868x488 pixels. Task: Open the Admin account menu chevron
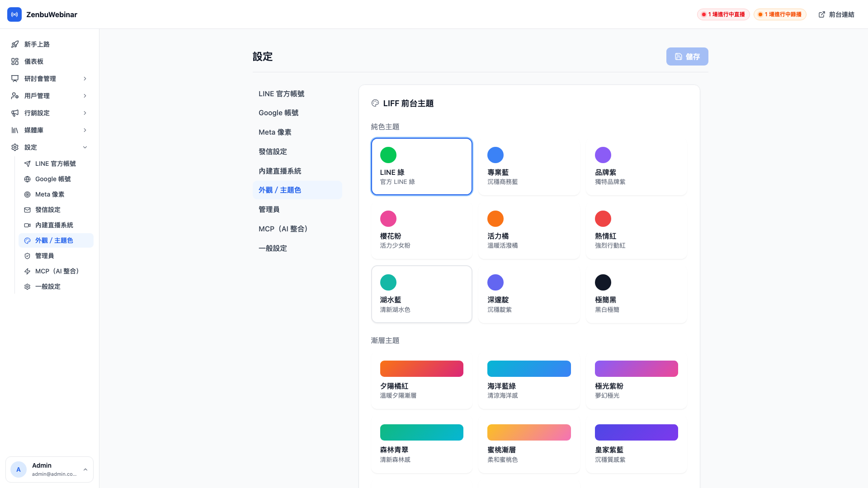[x=85, y=469]
